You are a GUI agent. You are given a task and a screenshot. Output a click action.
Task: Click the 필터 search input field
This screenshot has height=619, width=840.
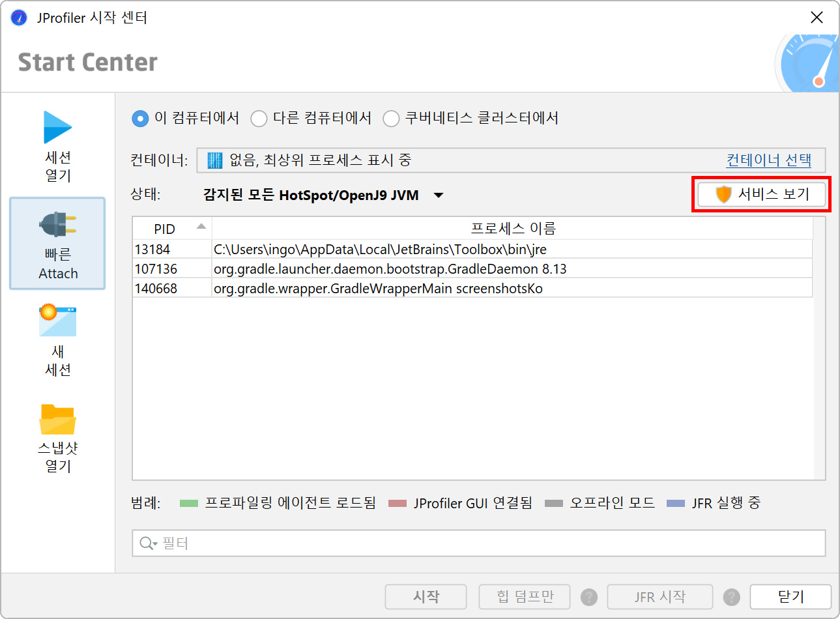pyautogui.click(x=479, y=543)
